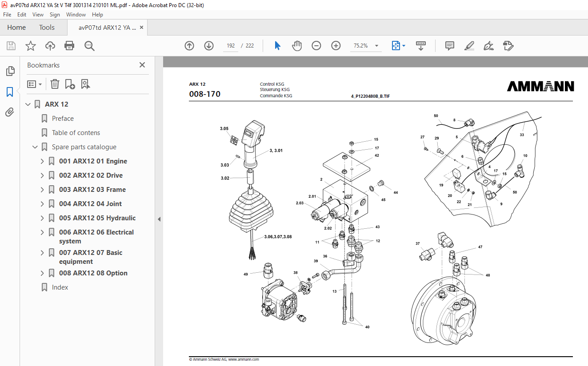Open the File menu

7,15
